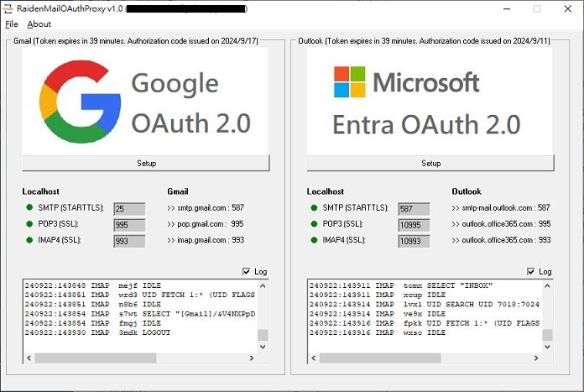Click the Gmail IMAP4 port field showing 993
The width and height of the screenshot is (584, 392).
click(129, 241)
